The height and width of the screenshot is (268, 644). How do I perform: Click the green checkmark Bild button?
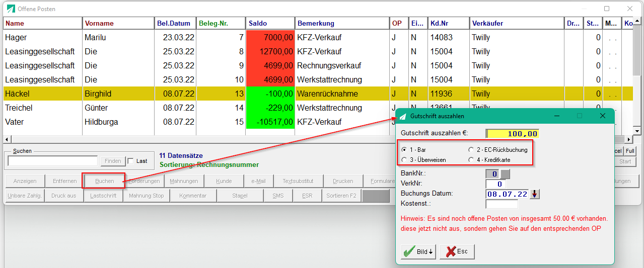tap(418, 251)
